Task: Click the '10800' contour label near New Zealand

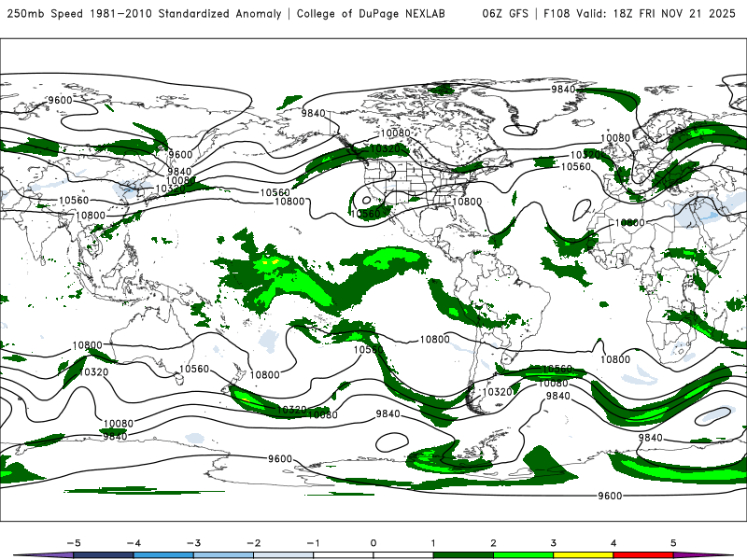Action: click(x=264, y=375)
